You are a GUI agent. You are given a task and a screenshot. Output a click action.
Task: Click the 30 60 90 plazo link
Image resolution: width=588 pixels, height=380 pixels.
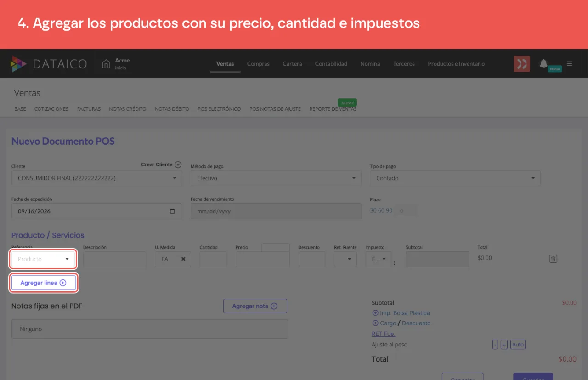[x=381, y=210]
